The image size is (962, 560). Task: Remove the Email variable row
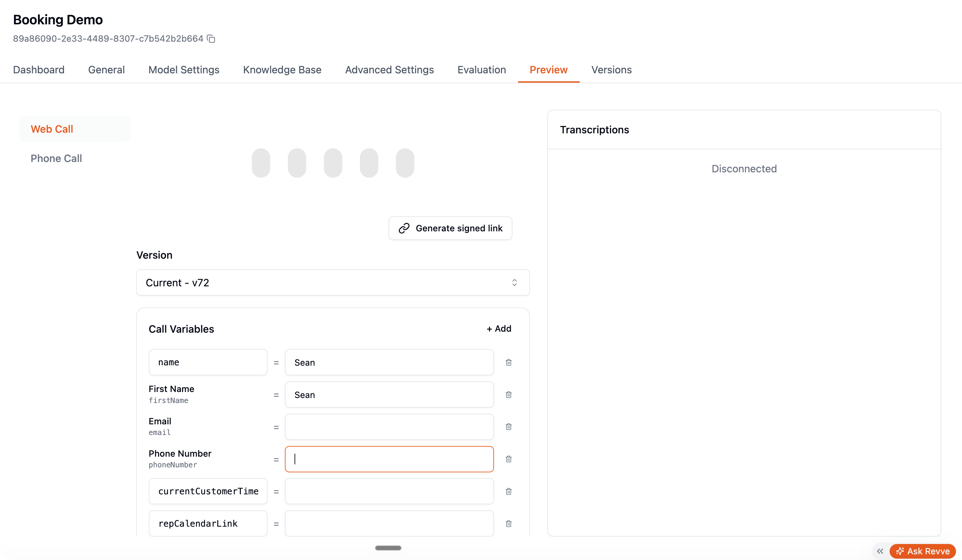click(508, 426)
